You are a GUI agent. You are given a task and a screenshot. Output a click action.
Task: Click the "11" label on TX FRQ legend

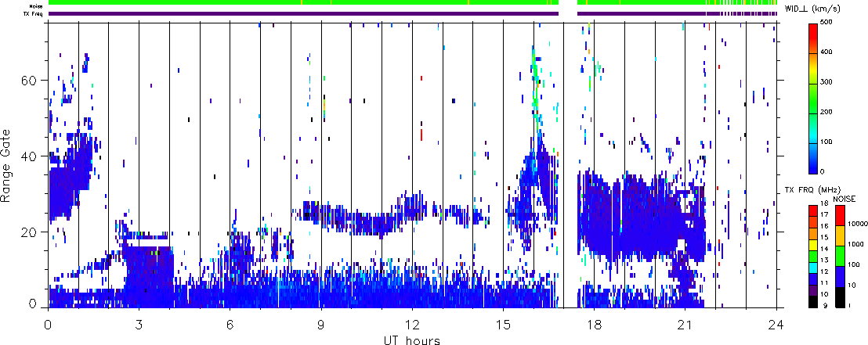coord(824,282)
